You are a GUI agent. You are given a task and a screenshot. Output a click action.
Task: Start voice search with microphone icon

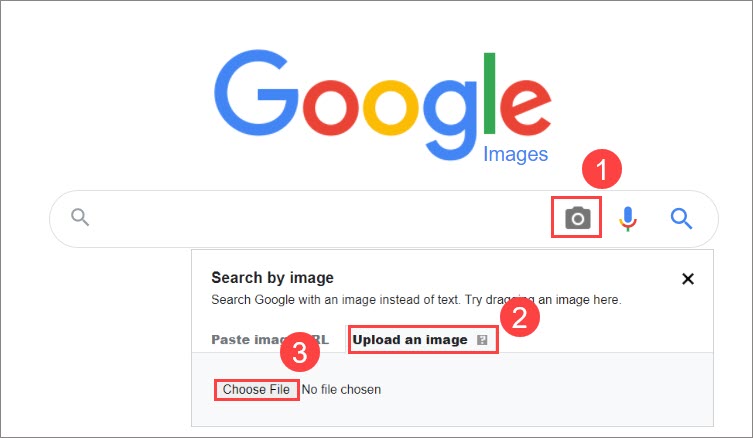(628, 219)
